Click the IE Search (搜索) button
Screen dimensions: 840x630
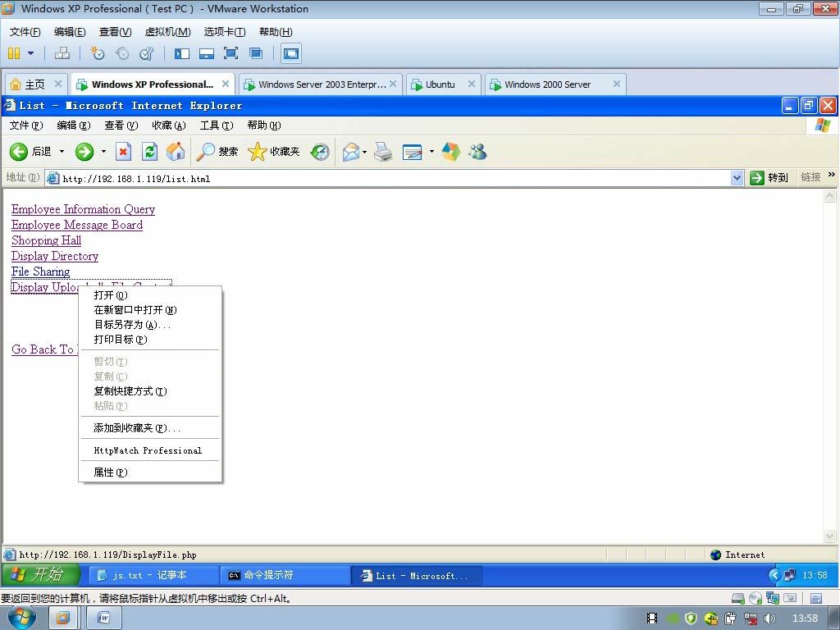pos(217,152)
